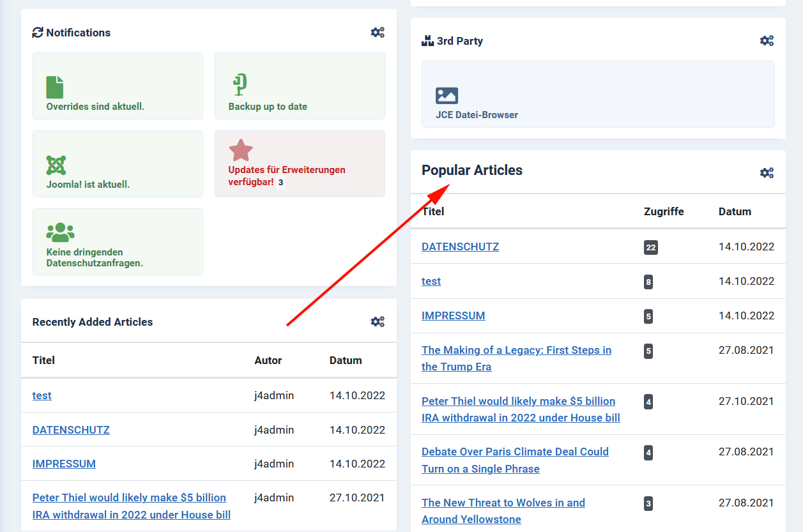Open the test article in Popular Articles

coord(431,281)
